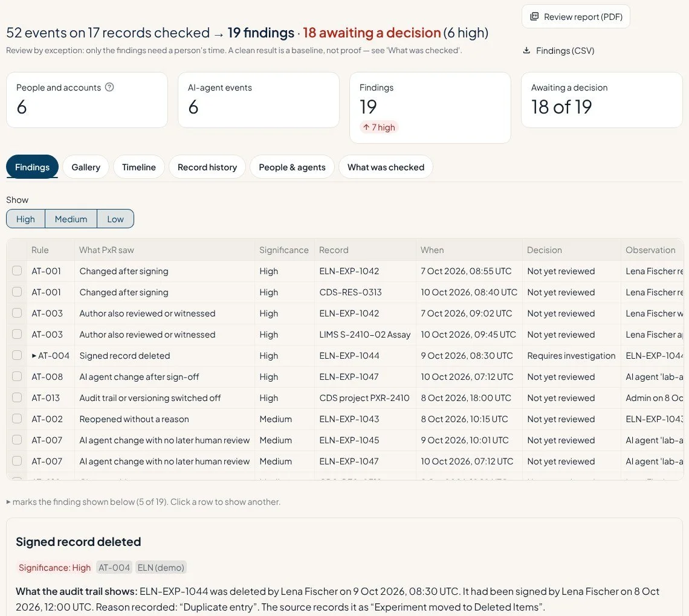Check the AT-008 AI agent change row

click(17, 376)
